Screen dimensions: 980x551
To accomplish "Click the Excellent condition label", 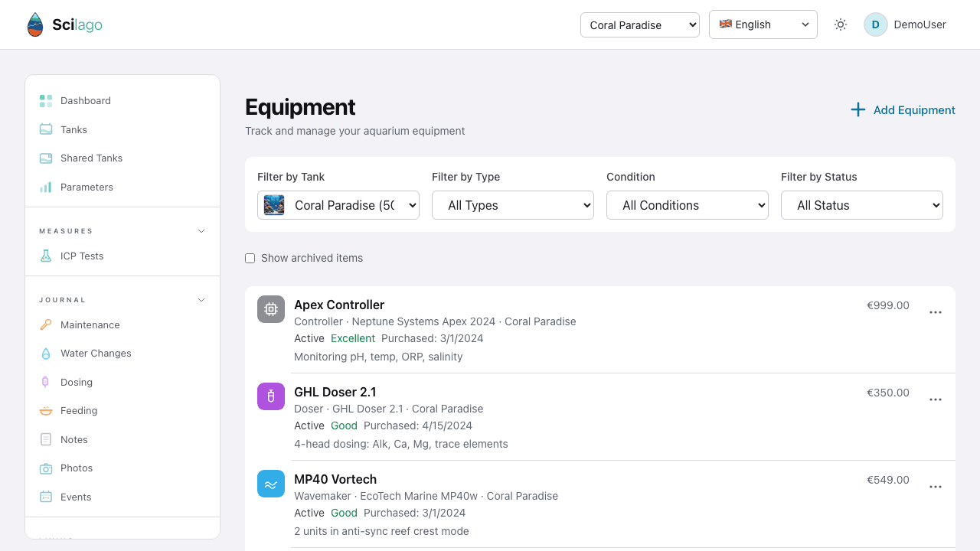I will click(x=353, y=338).
